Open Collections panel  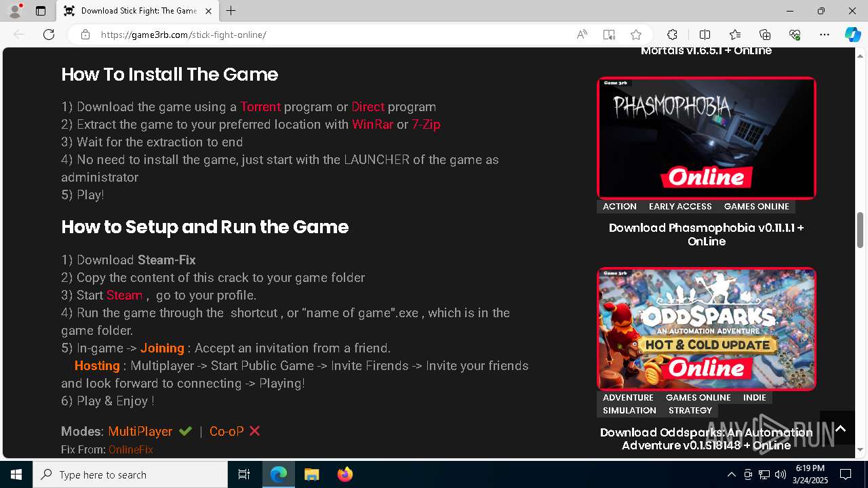[765, 35]
